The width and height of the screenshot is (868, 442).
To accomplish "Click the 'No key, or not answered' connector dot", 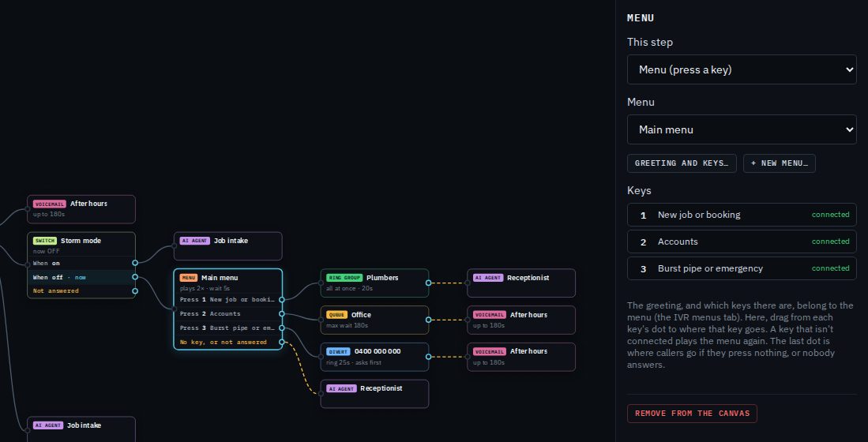I will (282, 343).
